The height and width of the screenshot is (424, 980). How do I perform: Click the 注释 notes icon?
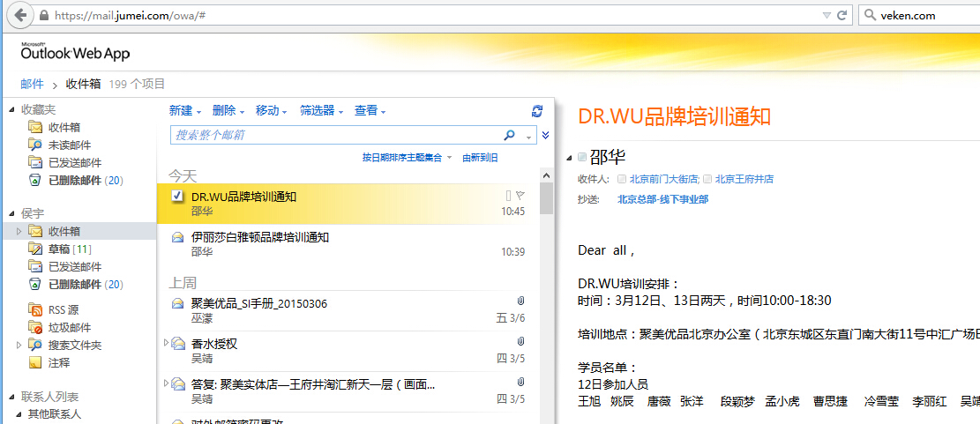point(35,362)
